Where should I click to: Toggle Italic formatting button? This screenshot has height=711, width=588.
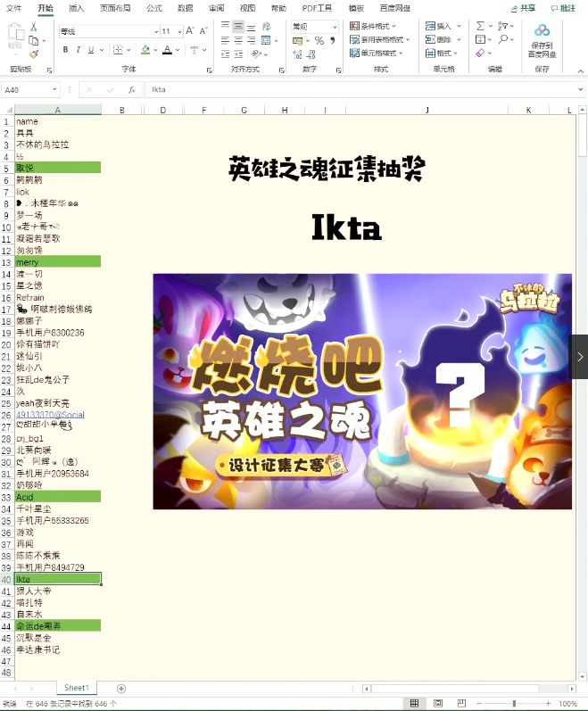79,49
